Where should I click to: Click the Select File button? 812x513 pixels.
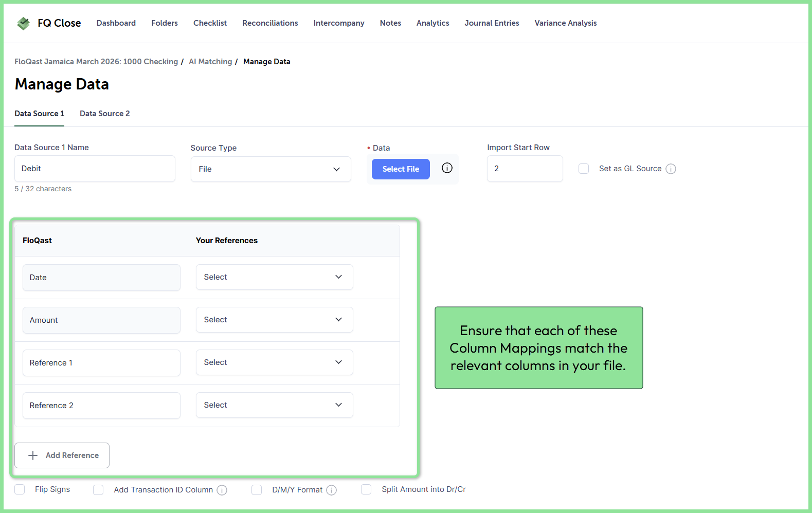point(401,169)
